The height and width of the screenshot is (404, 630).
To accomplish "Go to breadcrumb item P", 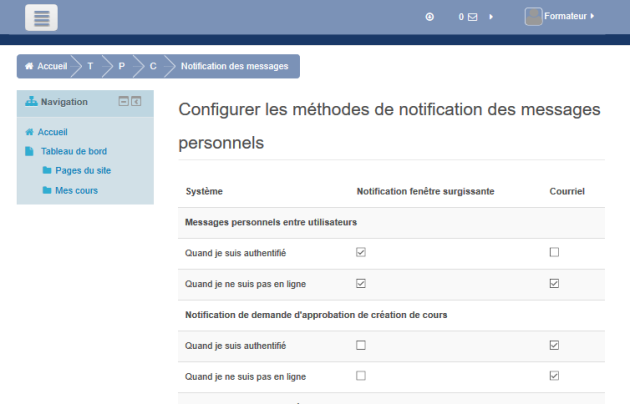I will click(x=121, y=66).
